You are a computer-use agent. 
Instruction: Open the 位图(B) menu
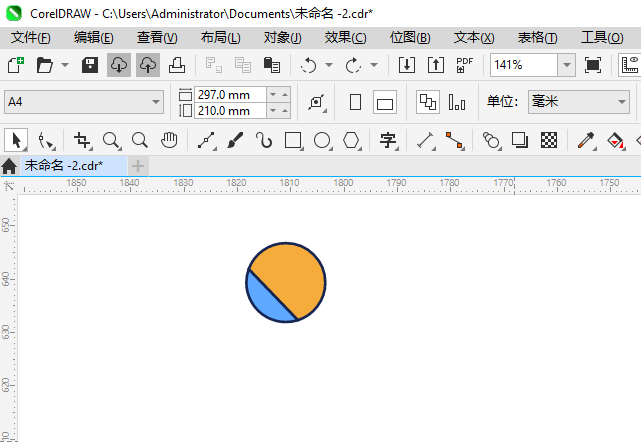click(410, 38)
